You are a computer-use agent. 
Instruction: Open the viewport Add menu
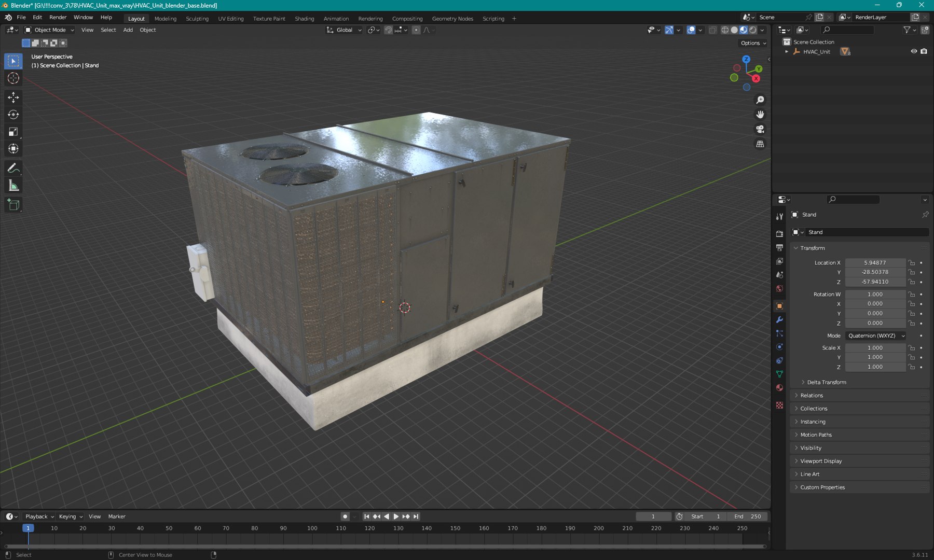tap(128, 30)
